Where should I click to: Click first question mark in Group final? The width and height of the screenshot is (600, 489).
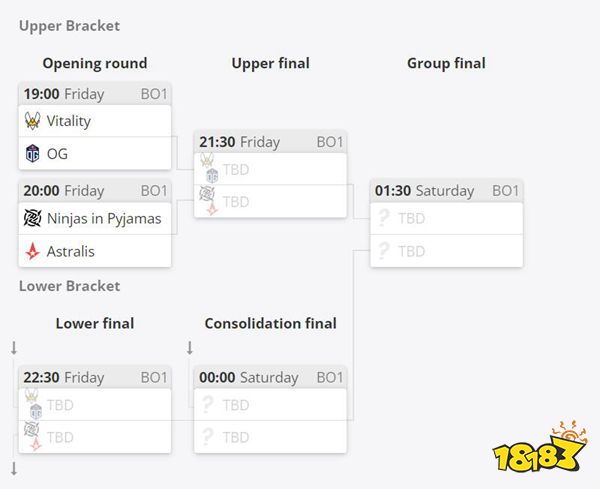point(383,218)
